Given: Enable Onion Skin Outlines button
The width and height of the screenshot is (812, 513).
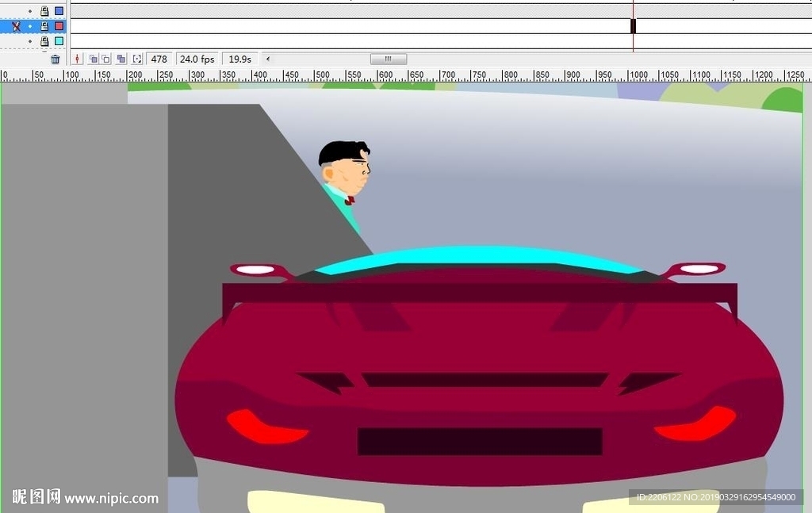Looking at the screenshot, I should [105, 59].
